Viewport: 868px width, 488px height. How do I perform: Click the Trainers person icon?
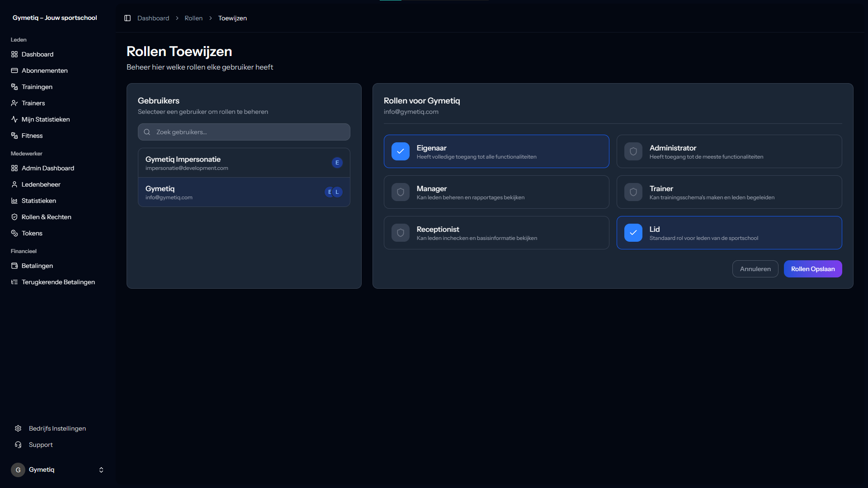click(x=14, y=103)
